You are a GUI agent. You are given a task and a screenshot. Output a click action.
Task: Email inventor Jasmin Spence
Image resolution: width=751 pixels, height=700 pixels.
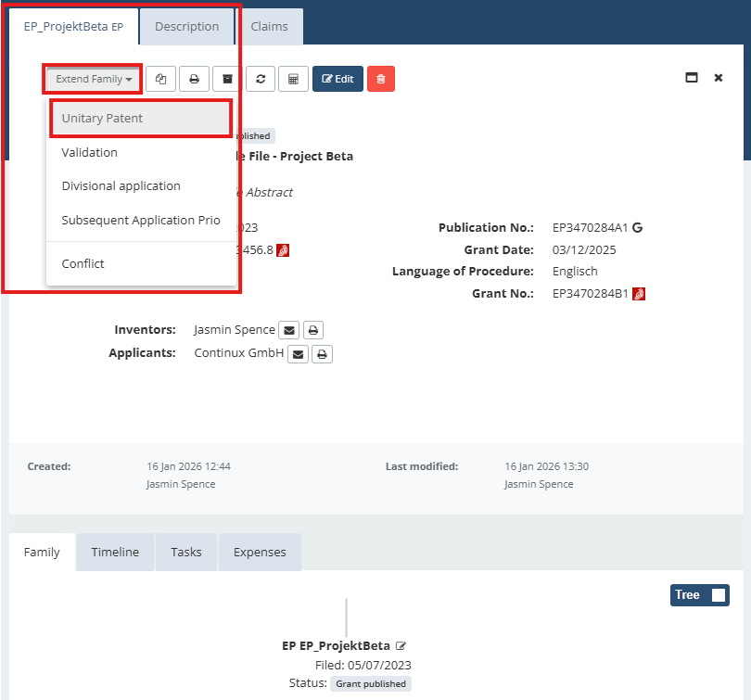coord(288,330)
